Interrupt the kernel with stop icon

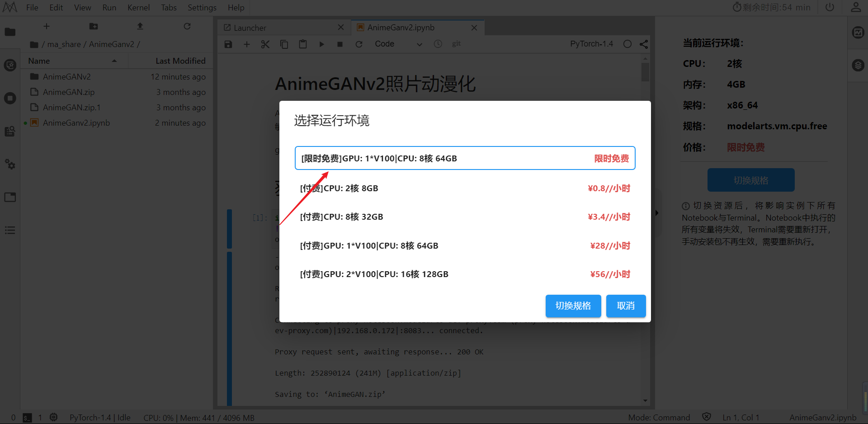point(340,44)
